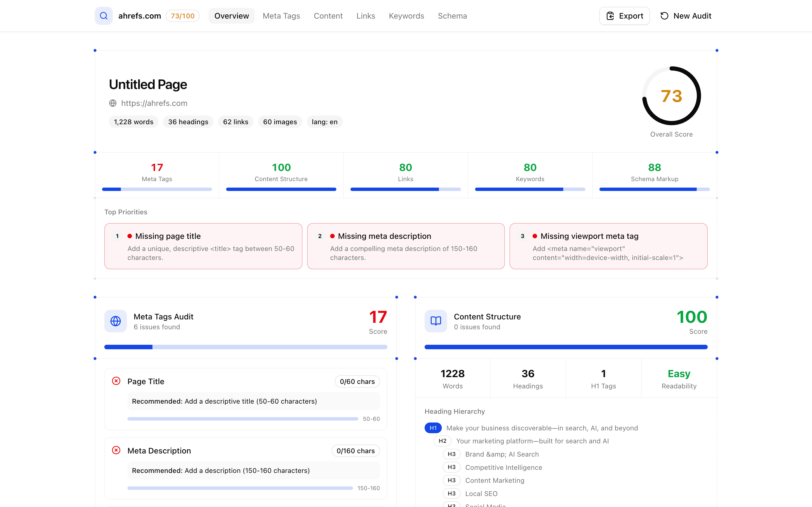
Task: Click the Export button
Action: 624,15
